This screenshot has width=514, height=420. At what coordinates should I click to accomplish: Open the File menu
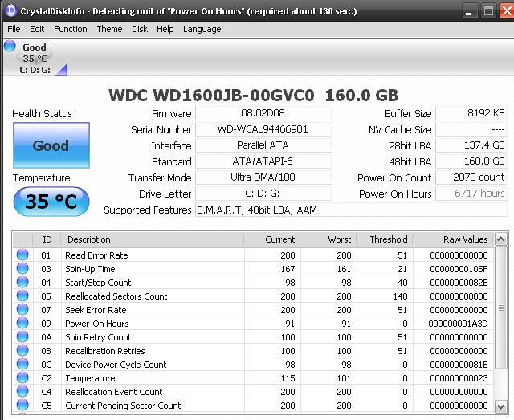[14, 29]
